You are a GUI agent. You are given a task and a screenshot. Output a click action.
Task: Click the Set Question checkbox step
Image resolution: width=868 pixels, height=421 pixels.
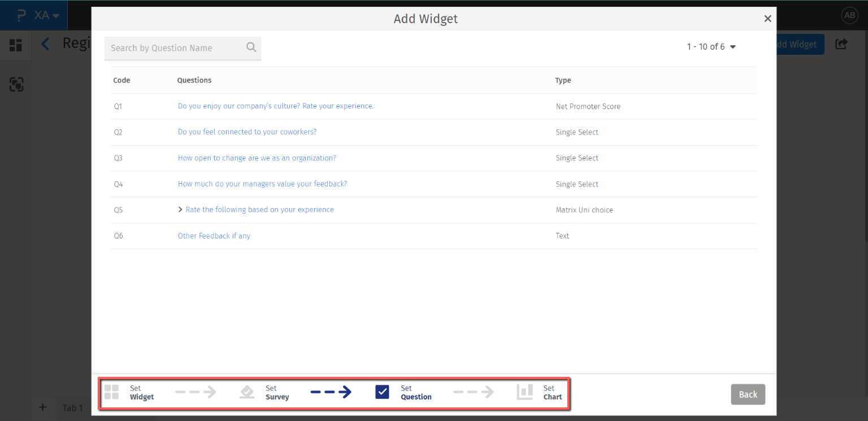[x=383, y=392]
